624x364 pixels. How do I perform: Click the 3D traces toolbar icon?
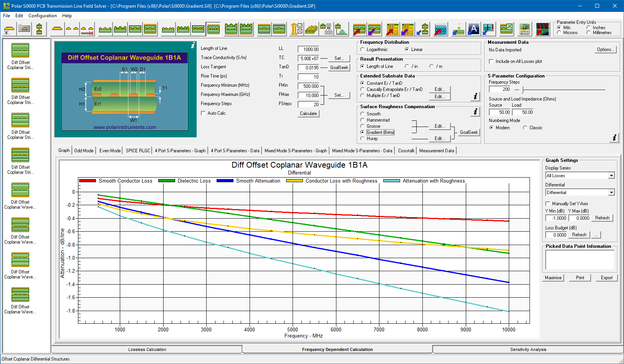(311, 29)
